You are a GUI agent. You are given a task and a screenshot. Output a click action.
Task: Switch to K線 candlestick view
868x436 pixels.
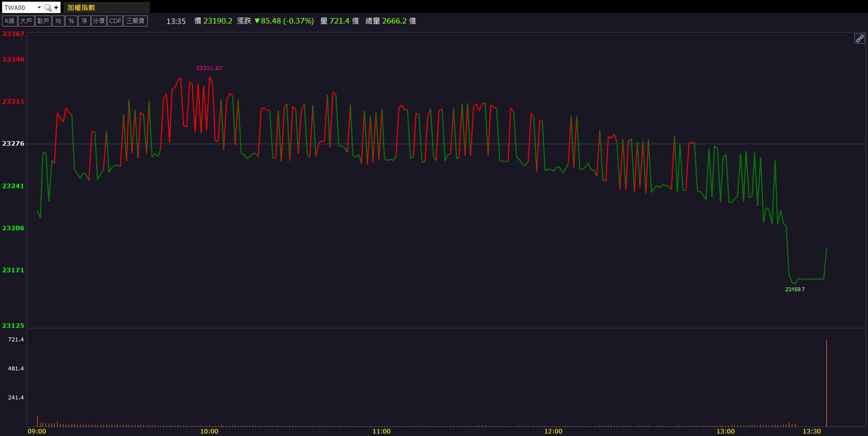coord(10,21)
